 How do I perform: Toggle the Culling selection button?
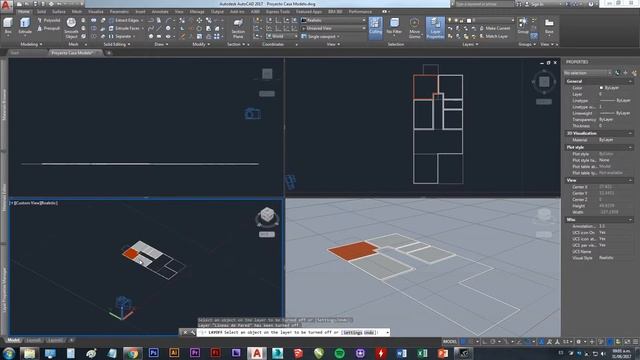point(375,28)
